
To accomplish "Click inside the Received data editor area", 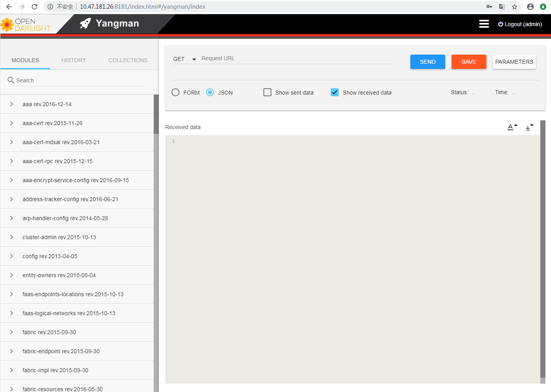I will (353, 259).
